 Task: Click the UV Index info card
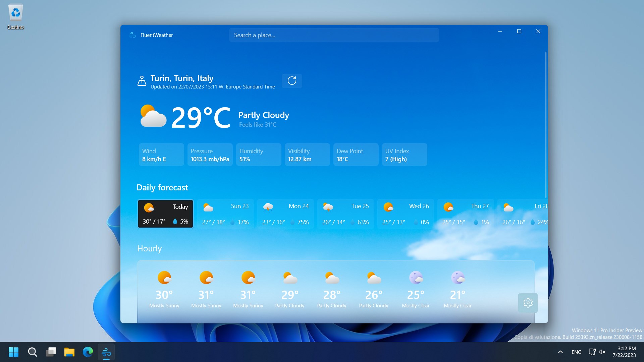coord(404,155)
